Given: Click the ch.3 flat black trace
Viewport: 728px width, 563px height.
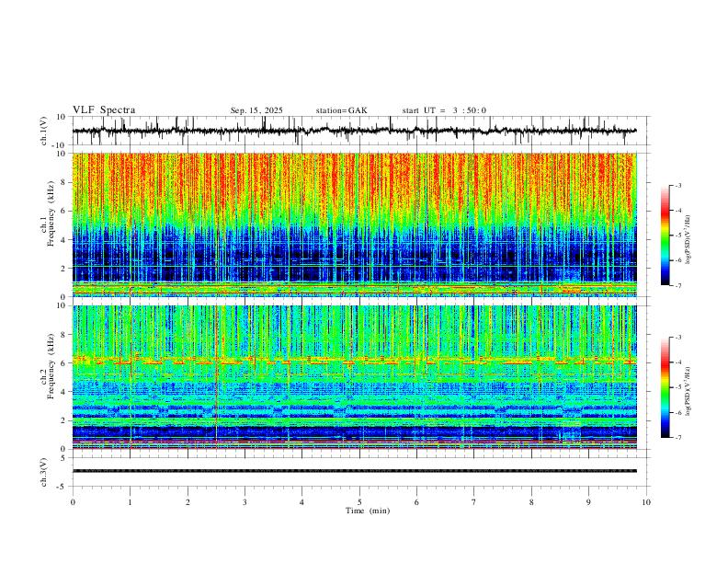Looking at the screenshot, I should (354, 471).
